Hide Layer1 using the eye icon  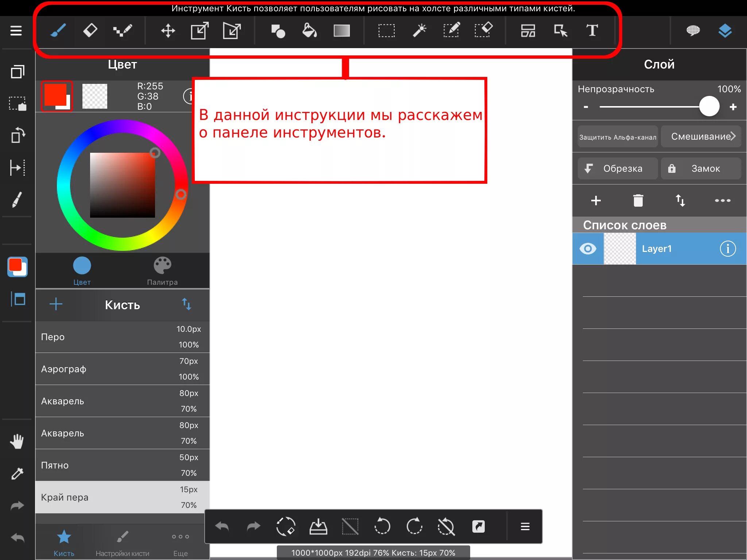coord(588,249)
